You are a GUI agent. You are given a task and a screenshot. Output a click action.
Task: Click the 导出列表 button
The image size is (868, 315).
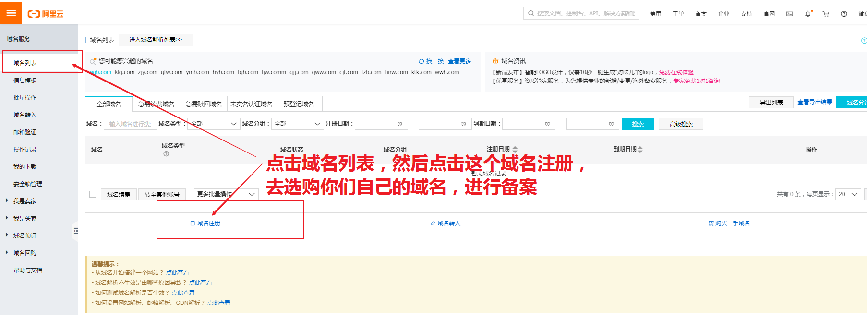[x=771, y=102]
